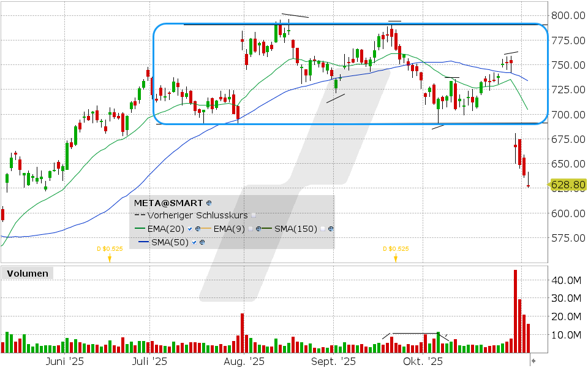Uncheck the SMA(50) moving average
The height and width of the screenshot is (368, 588).
coord(194,242)
